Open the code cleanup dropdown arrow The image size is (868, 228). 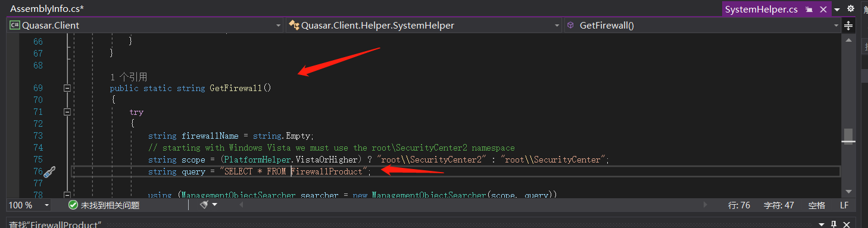215,205
